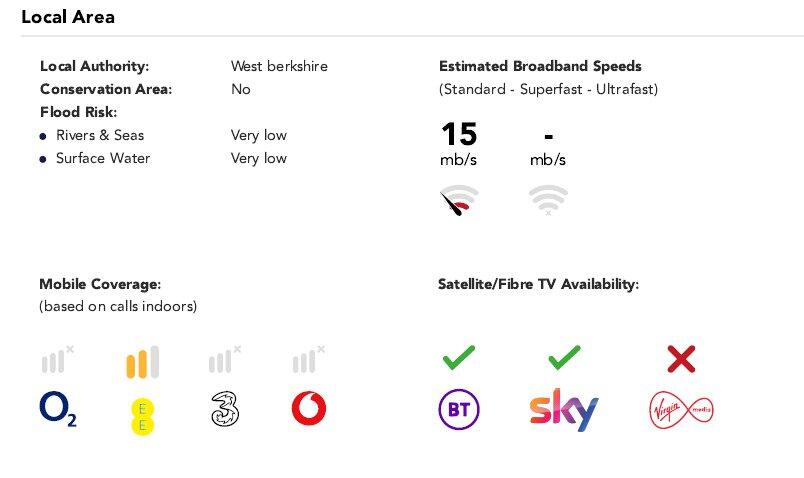Screen dimensions: 804x478
Task: Click the O2 network logo
Action: pyautogui.click(x=58, y=408)
